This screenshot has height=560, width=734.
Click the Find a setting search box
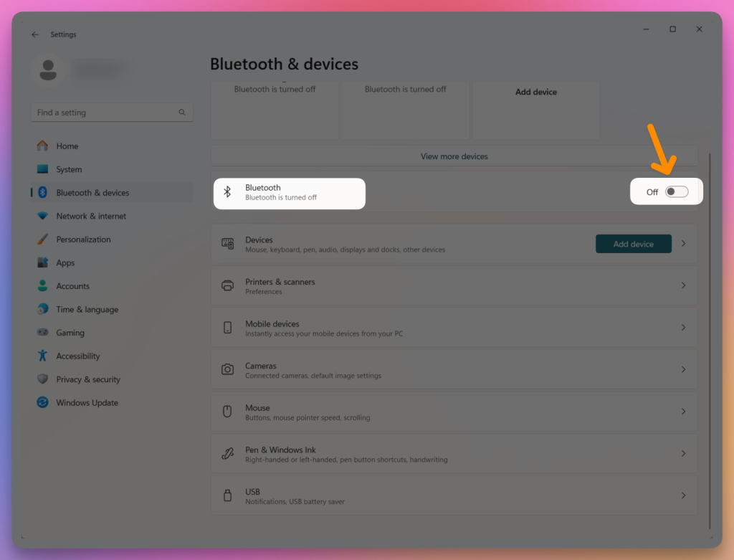[112, 113]
